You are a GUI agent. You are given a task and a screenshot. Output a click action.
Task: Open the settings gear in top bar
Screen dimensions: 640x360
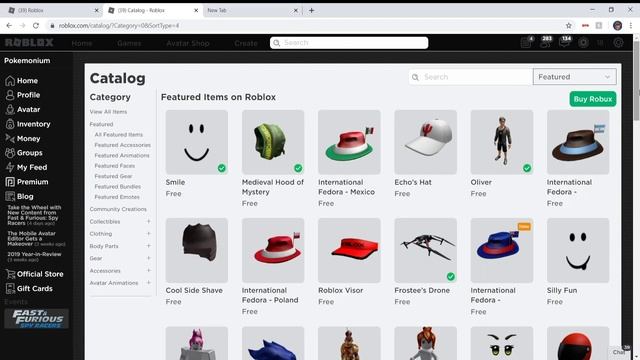coord(618,42)
